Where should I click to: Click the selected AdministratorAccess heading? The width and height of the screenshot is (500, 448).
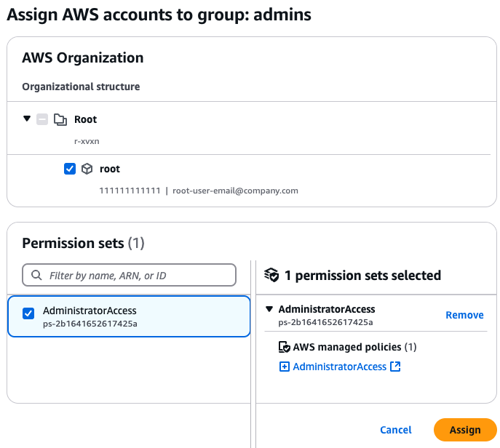point(327,309)
